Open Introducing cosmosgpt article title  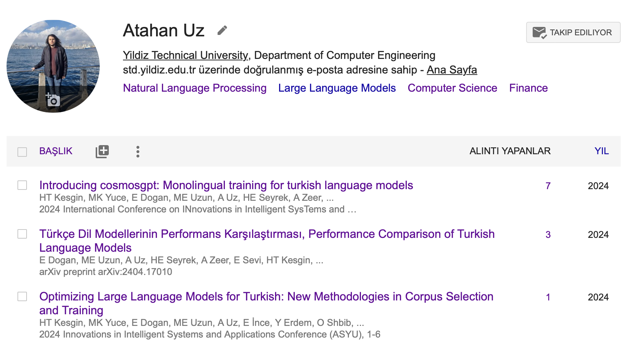(x=226, y=185)
